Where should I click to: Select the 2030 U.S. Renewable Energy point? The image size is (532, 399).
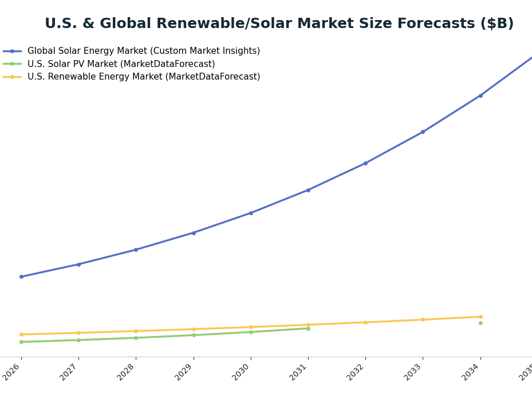[251, 327]
